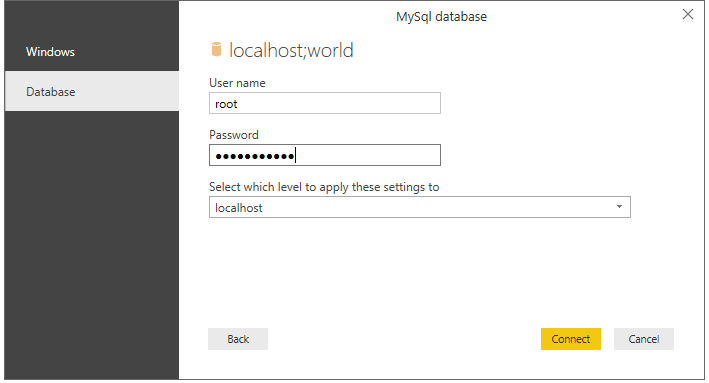Click the 'Select which level to apply' label
The image size is (709, 383).
324,187
